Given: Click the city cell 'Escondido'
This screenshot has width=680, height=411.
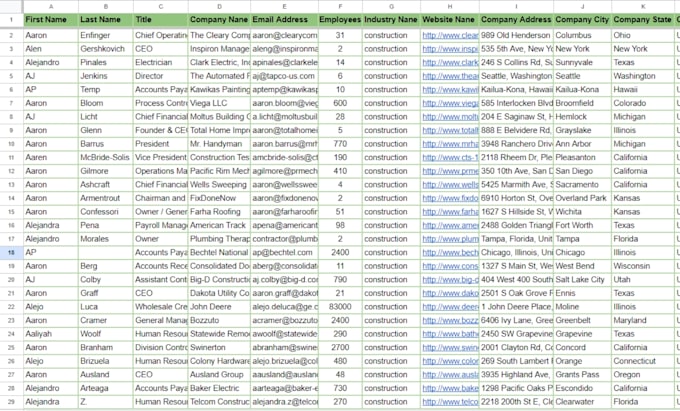Looking at the screenshot, I should coord(582,388).
